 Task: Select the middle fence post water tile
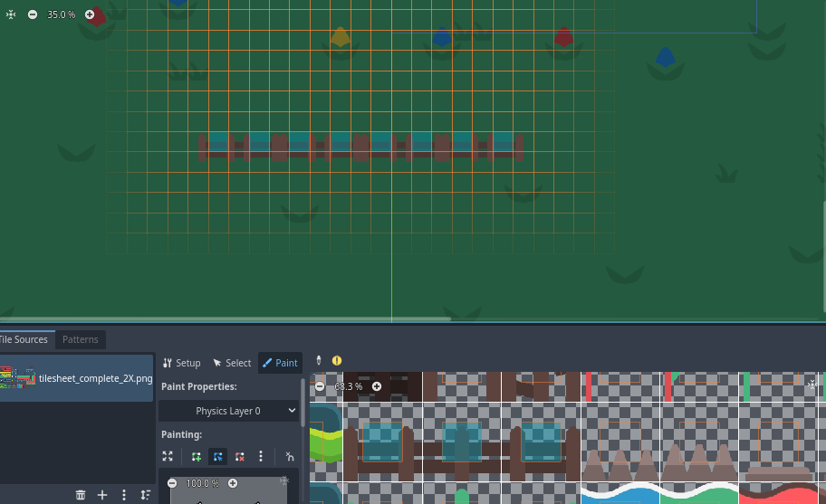pyautogui.click(x=462, y=442)
